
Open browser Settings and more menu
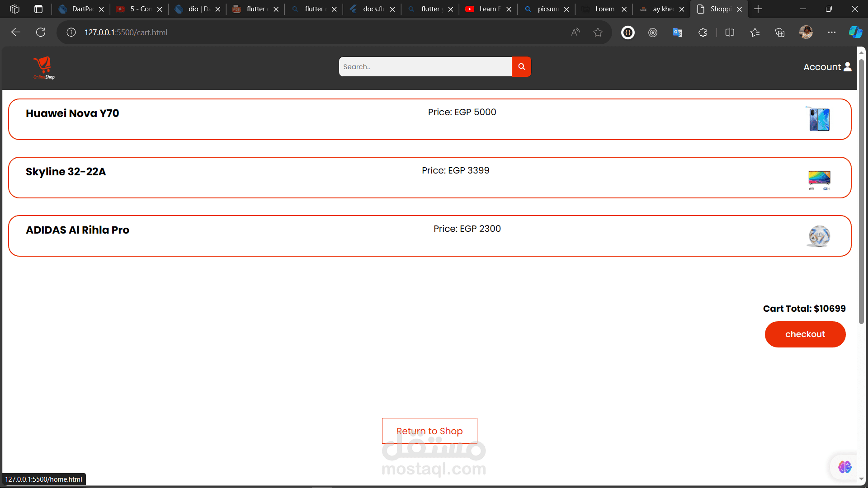pyautogui.click(x=831, y=32)
